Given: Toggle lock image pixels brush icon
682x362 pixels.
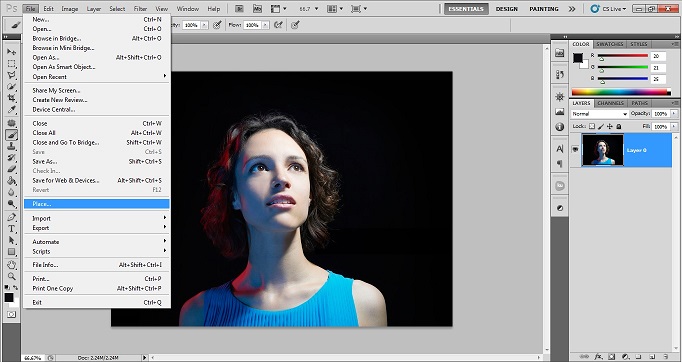Looking at the screenshot, I should (x=601, y=126).
